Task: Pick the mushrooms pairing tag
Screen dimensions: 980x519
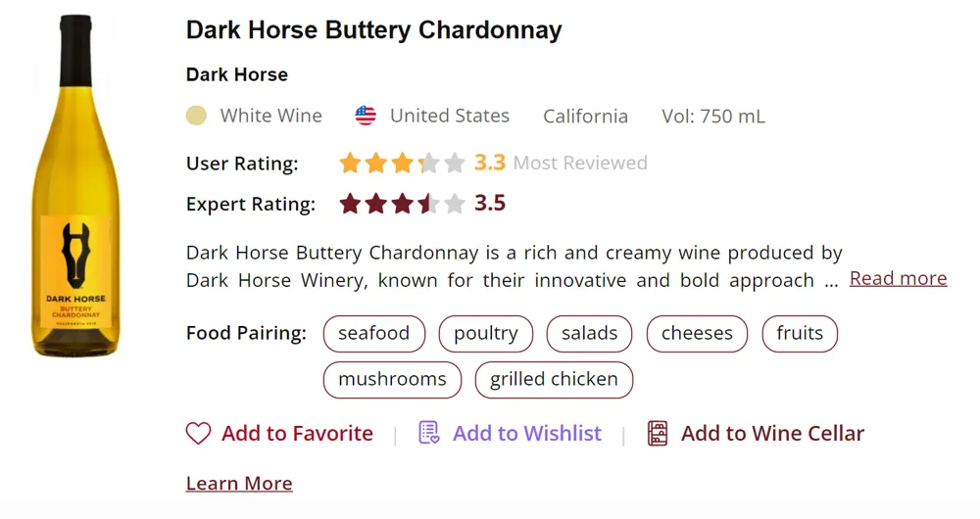Action: click(392, 380)
